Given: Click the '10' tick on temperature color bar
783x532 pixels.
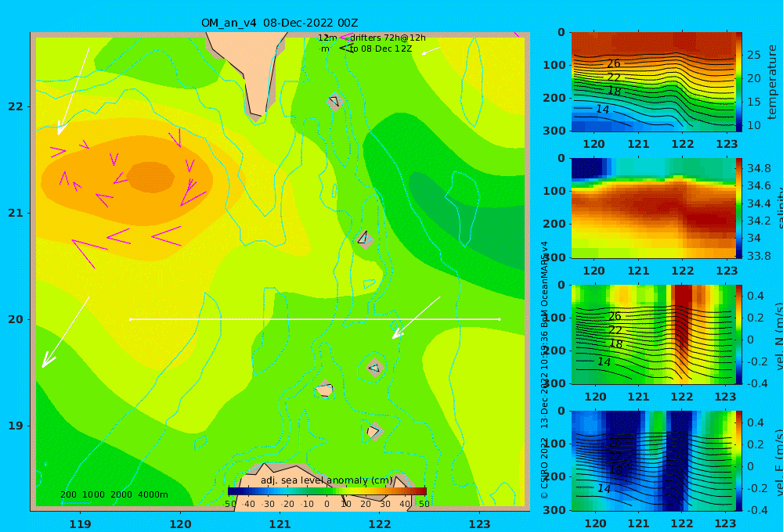Looking at the screenshot, I should click(754, 125).
